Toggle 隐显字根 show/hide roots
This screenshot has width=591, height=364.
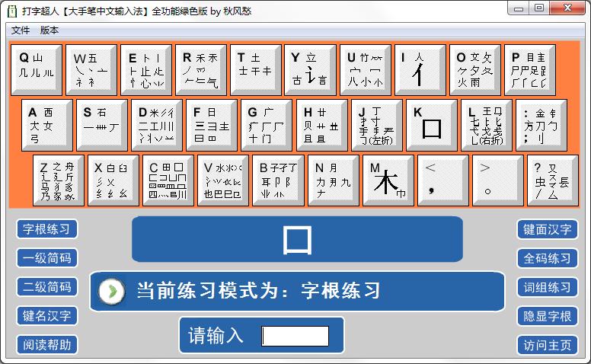(548, 316)
